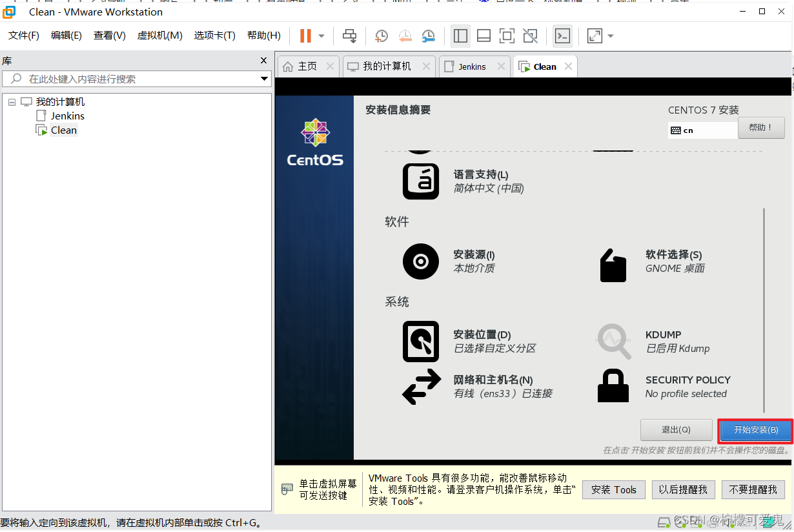Click the 语言支持(L) label
Viewport: 794px width, 532px height.
(x=481, y=174)
